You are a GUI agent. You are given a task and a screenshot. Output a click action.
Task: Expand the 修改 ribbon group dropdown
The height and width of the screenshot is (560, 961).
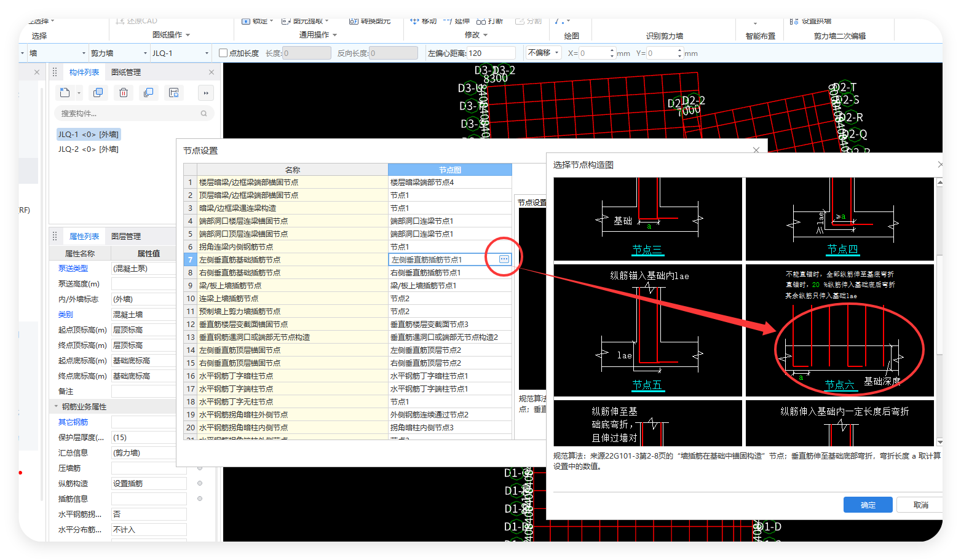486,35
